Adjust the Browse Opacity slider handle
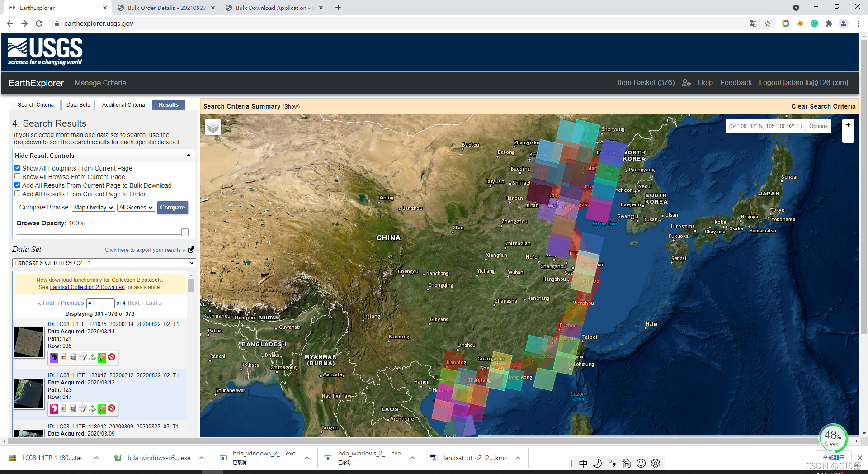The image size is (868, 474). [185, 232]
